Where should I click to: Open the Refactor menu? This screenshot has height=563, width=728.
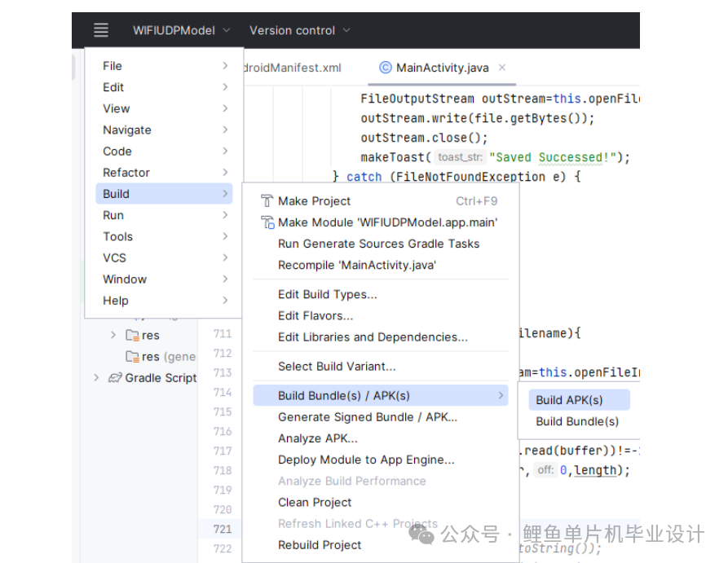click(x=164, y=173)
